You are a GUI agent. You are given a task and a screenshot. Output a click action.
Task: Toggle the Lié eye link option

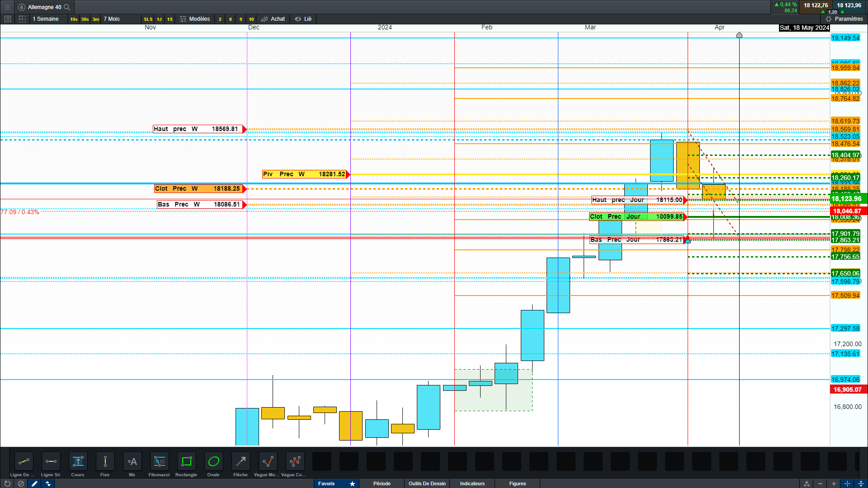pos(303,19)
